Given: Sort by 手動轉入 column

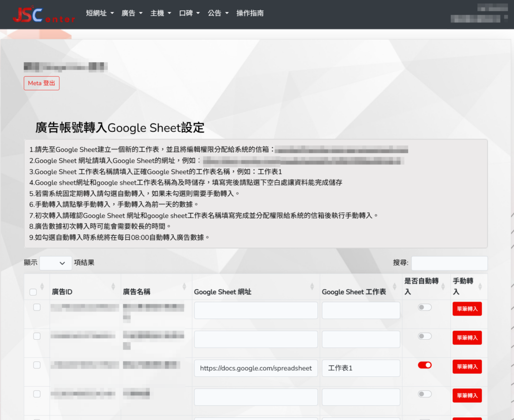Looking at the screenshot, I should [x=480, y=287].
